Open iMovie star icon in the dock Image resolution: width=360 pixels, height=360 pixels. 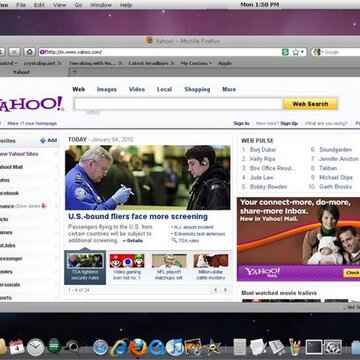212,347
